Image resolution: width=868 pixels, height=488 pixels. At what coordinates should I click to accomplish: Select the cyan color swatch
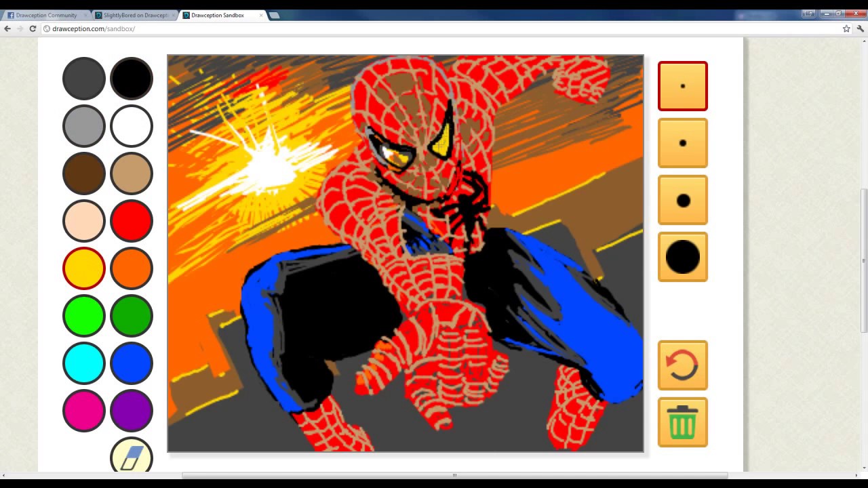tap(84, 363)
